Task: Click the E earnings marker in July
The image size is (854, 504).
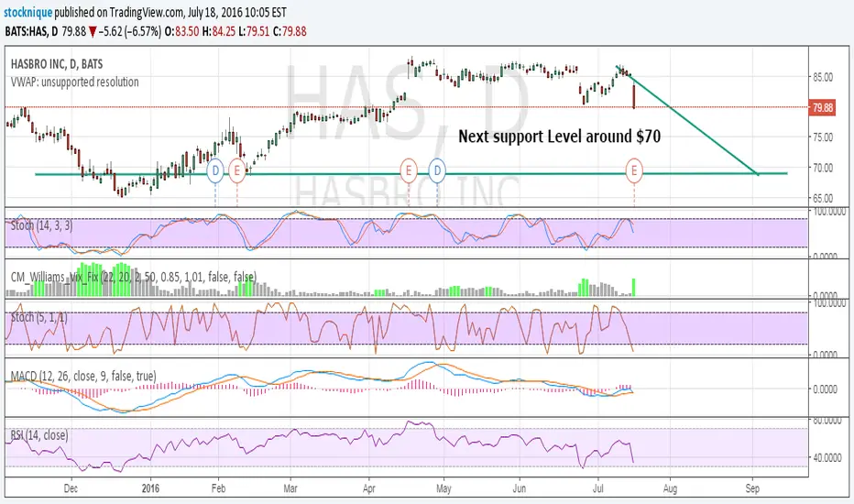Action: click(x=634, y=171)
